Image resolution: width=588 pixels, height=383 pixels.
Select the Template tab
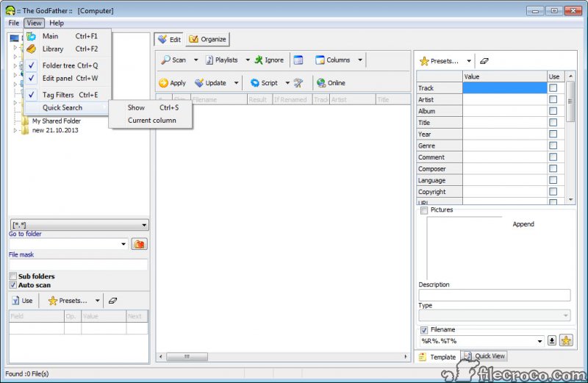437,357
